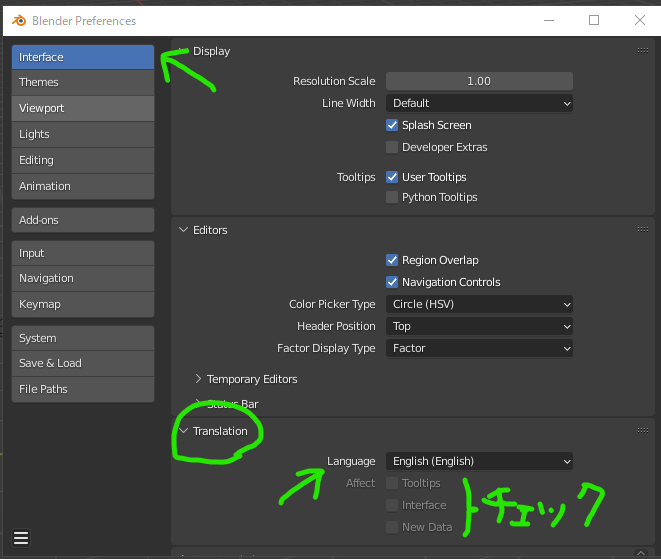Grab the Translation panel drag handle dots
The image size is (661, 559).
[642, 430]
